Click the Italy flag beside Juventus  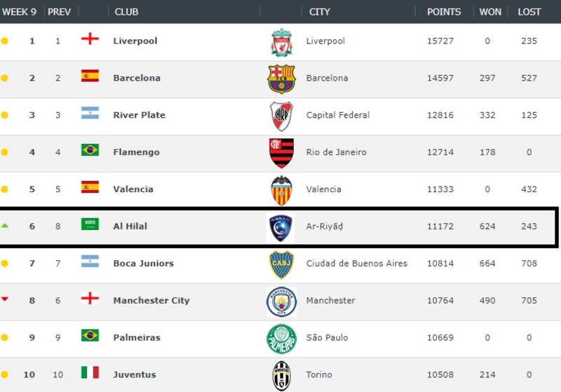pos(90,372)
